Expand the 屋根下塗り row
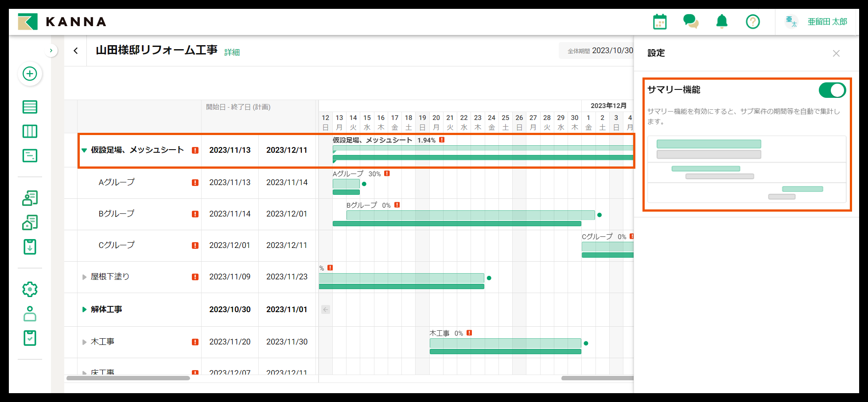 pos(84,277)
